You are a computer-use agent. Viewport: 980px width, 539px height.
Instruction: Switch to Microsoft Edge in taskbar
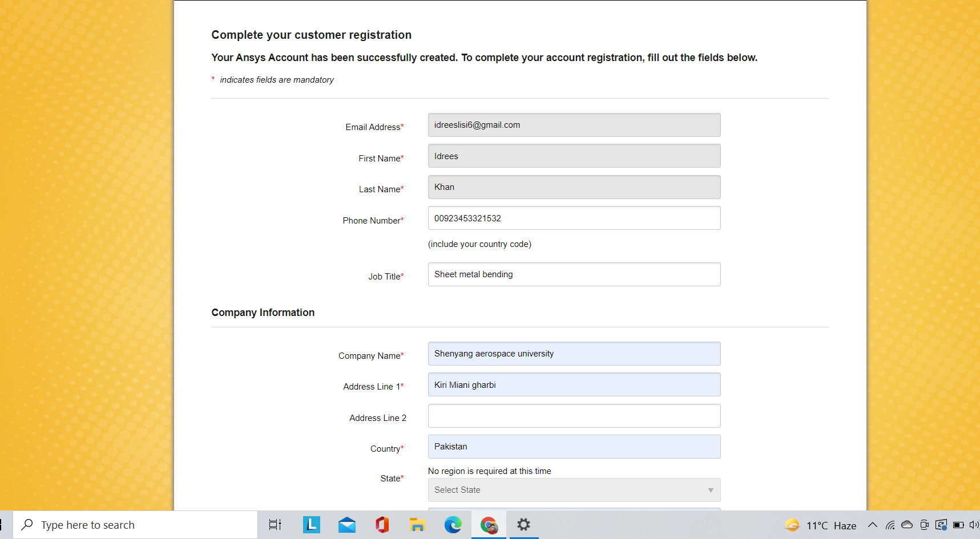(x=453, y=525)
